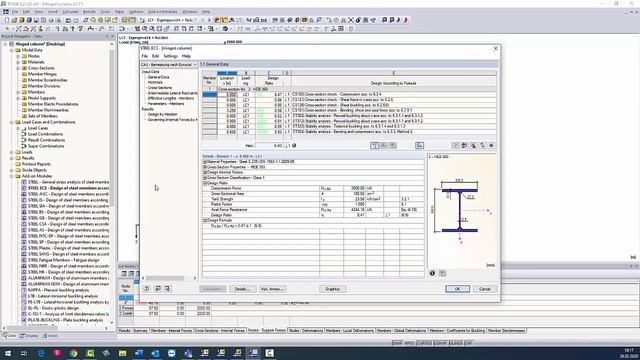The image size is (640, 360).
Task: Expand Load Cases and Combinations node
Action: click(12, 122)
